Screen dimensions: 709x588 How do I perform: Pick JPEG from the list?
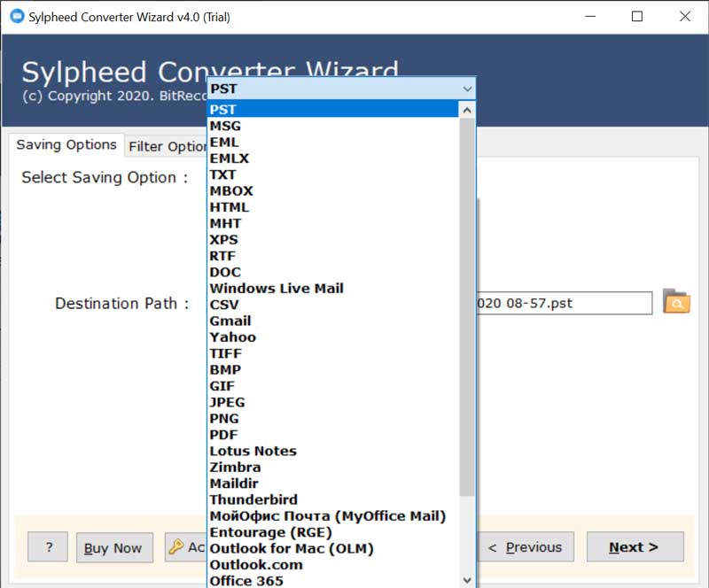coord(333,402)
